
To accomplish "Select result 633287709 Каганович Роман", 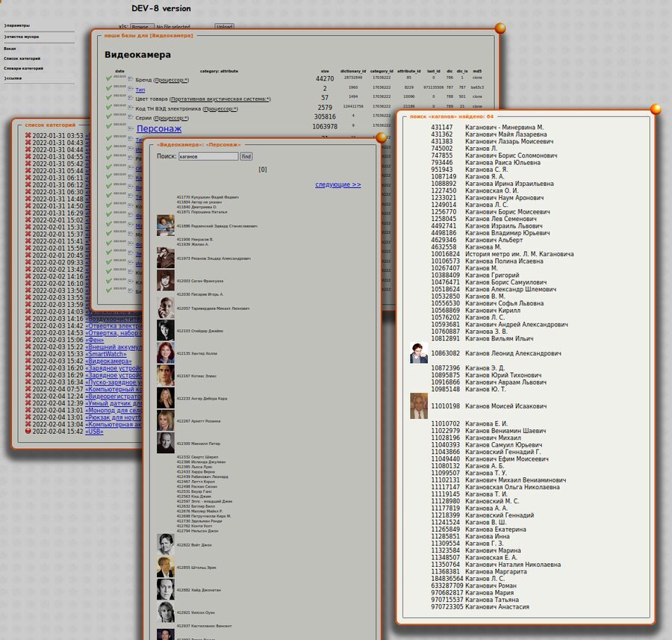I will point(473,585).
